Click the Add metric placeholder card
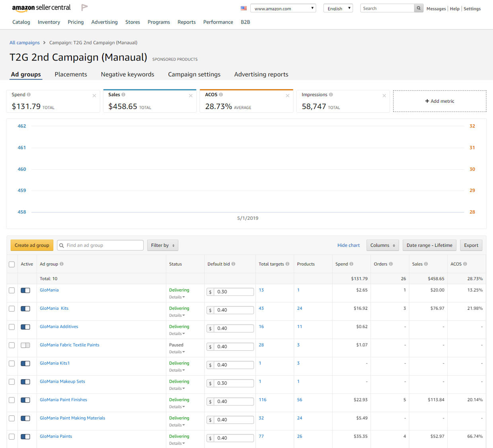The image size is (493, 448). pyautogui.click(x=440, y=101)
